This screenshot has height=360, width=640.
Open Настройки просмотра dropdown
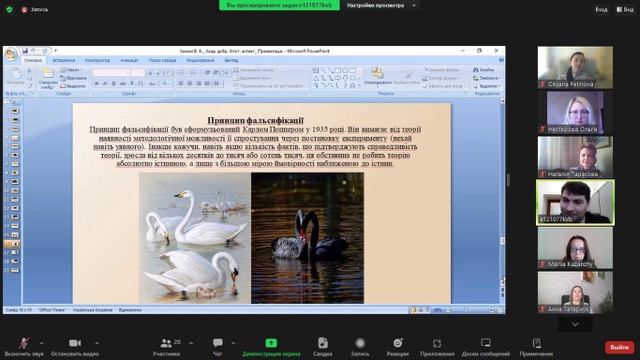click(381, 5)
